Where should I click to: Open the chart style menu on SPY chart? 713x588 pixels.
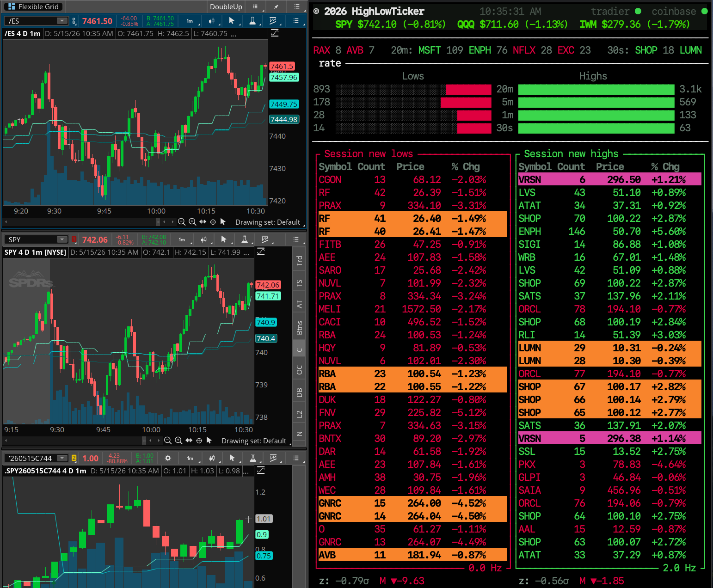pos(204,239)
